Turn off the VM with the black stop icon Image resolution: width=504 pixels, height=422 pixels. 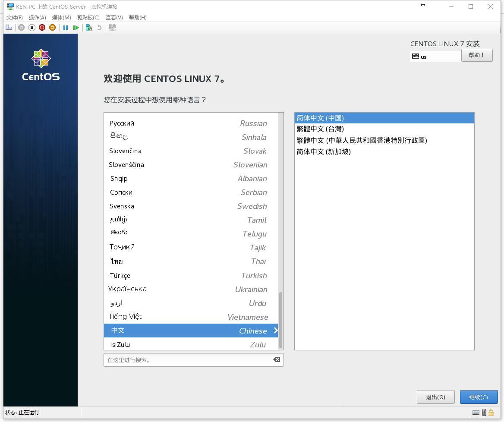[32, 28]
